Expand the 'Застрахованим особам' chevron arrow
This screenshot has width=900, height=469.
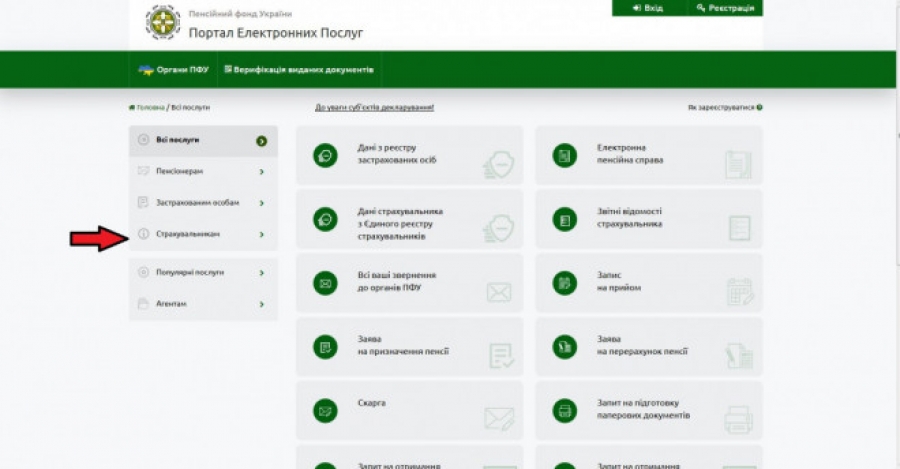point(261,203)
